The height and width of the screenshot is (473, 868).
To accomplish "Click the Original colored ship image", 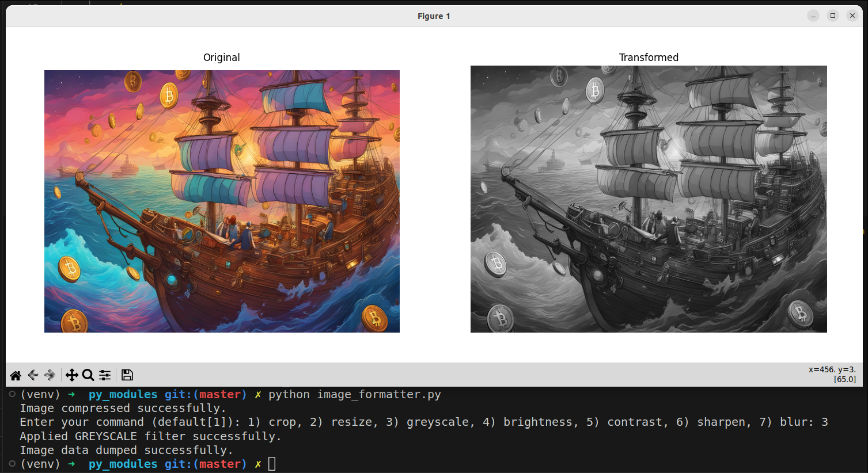I will pyautogui.click(x=222, y=201).
